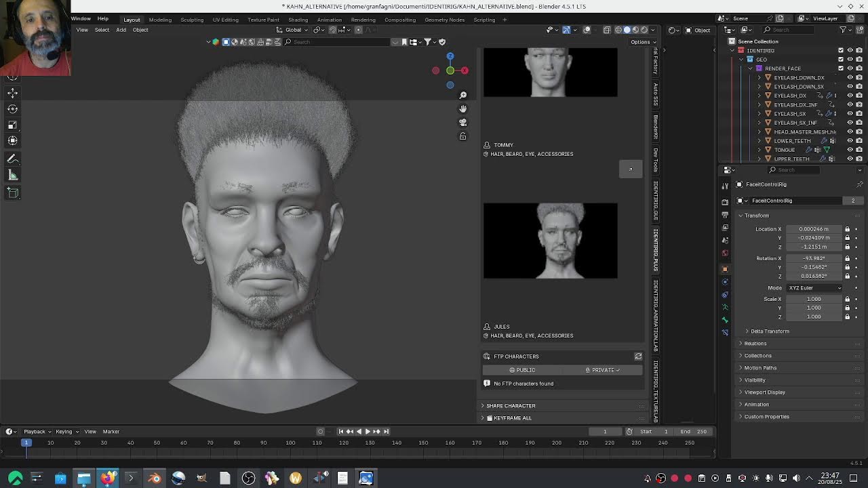The image size is (868, 488).
Task: Toggle X-ray mode in viewport header
Action: pyautogui.click(x=607, y=30)
